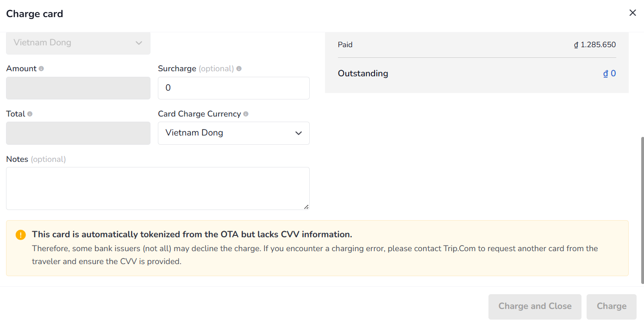
Task: Click the info icon beside Amount
Action: click(41, 68)
